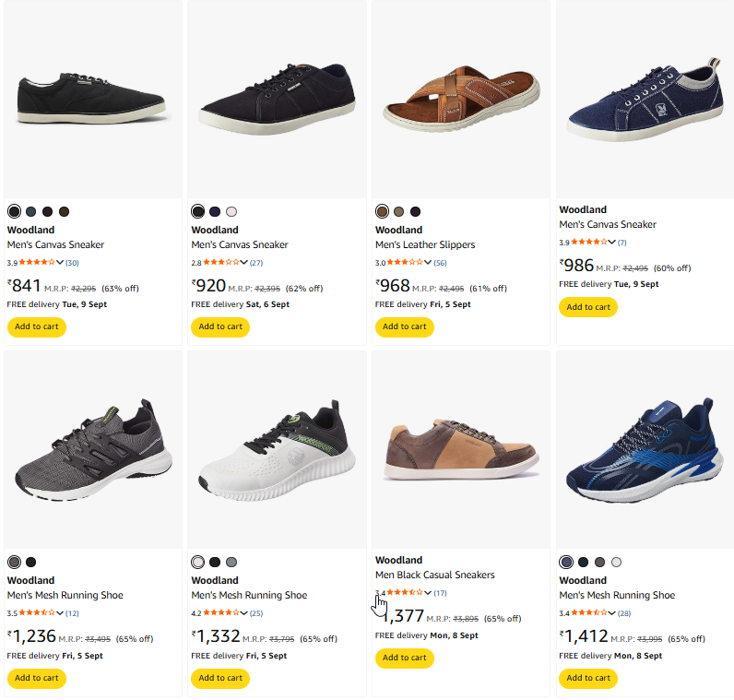Screen dimensions: 734x700
Task: Click the 3.5 star rating on ₹1,236 shoe
Action: pyautogui.click(x=36, y=613)
